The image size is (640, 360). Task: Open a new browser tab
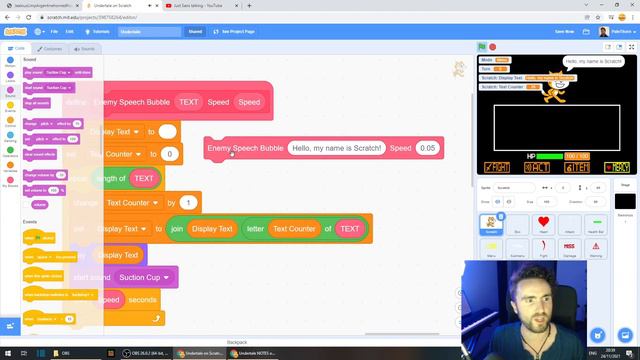point(249,6)
